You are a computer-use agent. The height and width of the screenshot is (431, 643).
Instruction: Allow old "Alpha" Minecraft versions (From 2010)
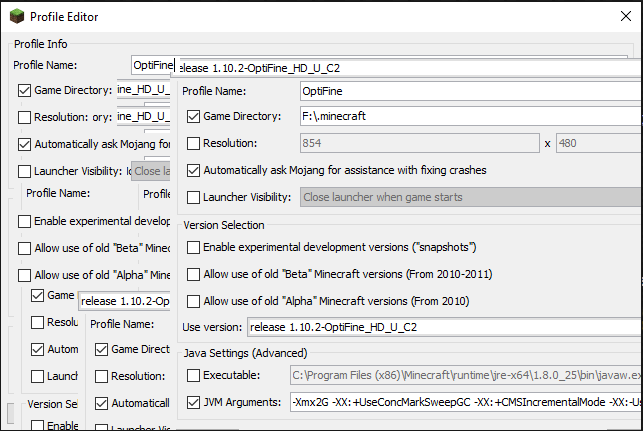[193, 300]
